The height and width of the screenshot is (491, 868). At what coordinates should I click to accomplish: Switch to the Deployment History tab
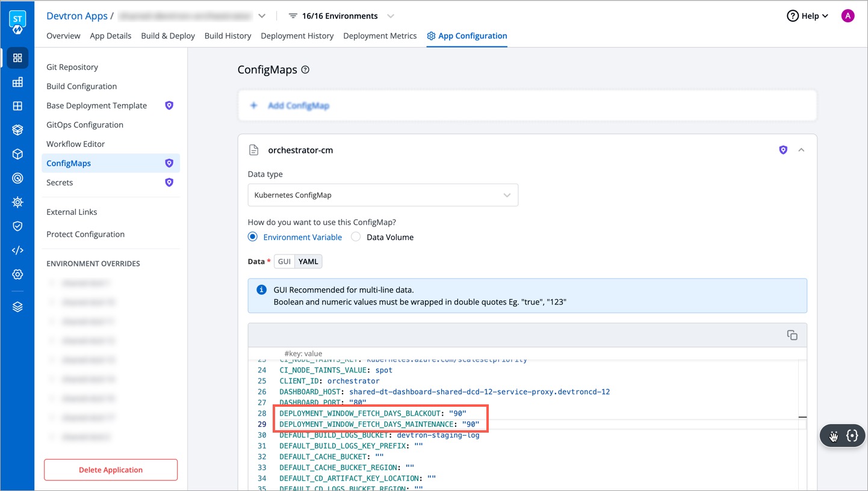(x=297, y=36)
